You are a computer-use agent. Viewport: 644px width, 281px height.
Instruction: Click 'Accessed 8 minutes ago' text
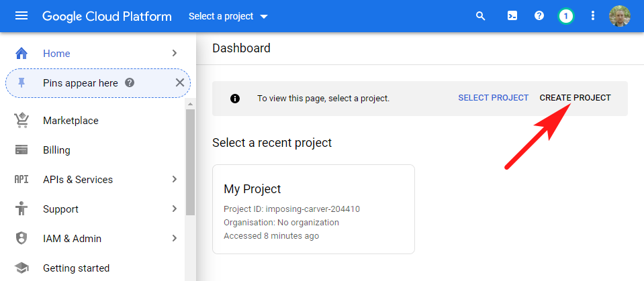[271, 236]
